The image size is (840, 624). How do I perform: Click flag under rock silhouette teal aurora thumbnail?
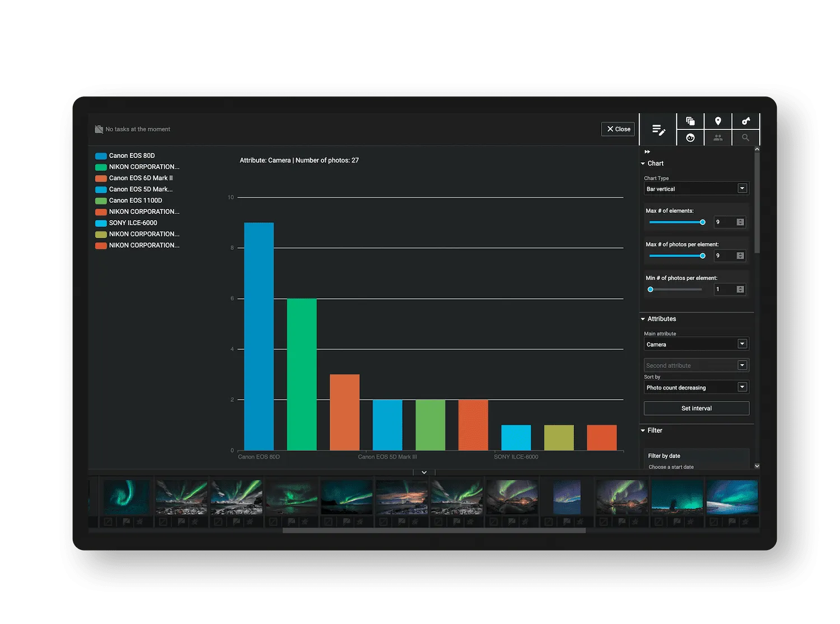[x=678, y=521]
